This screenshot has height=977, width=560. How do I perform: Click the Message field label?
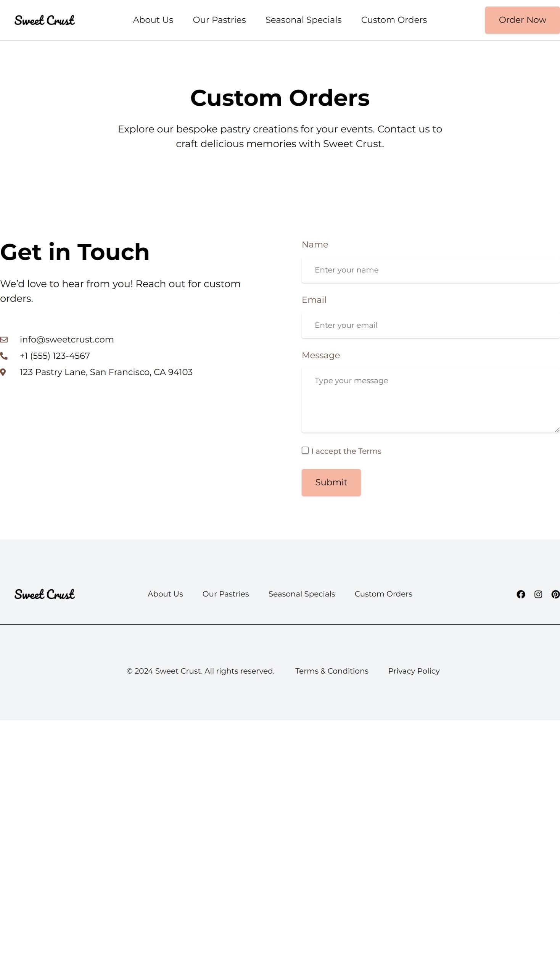coord(321,355)
